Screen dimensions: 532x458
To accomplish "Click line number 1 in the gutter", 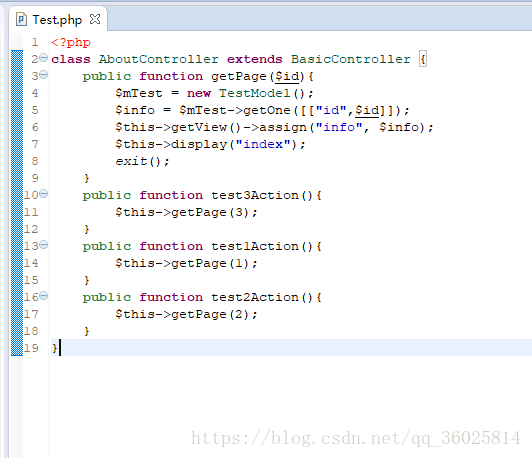I will click(35, 42).
